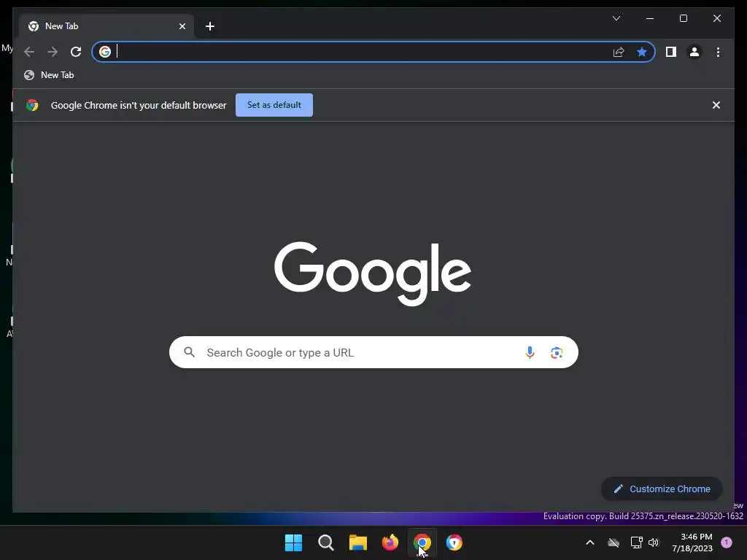
Task: Open Windows taskbar search
Action: click(x=326, y=542)
